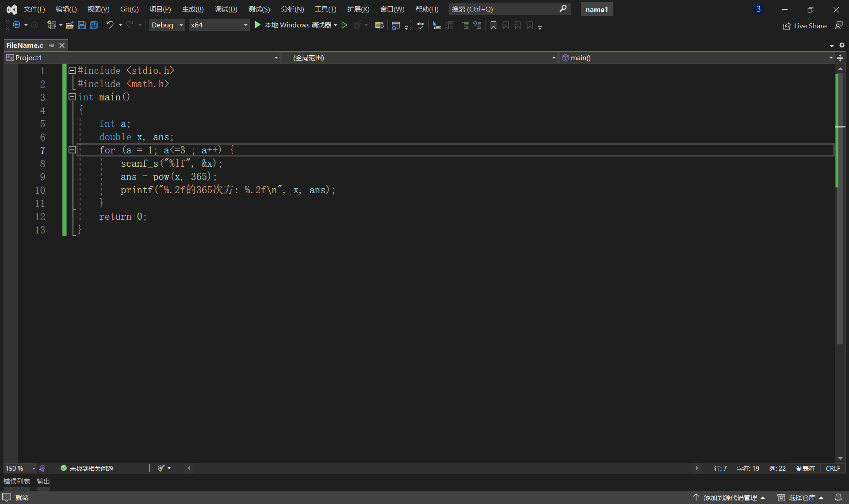The width and height of the screenshot is (849, 504).
Task: Start without debugging using the outlined play icon
Action: point(344,25)
